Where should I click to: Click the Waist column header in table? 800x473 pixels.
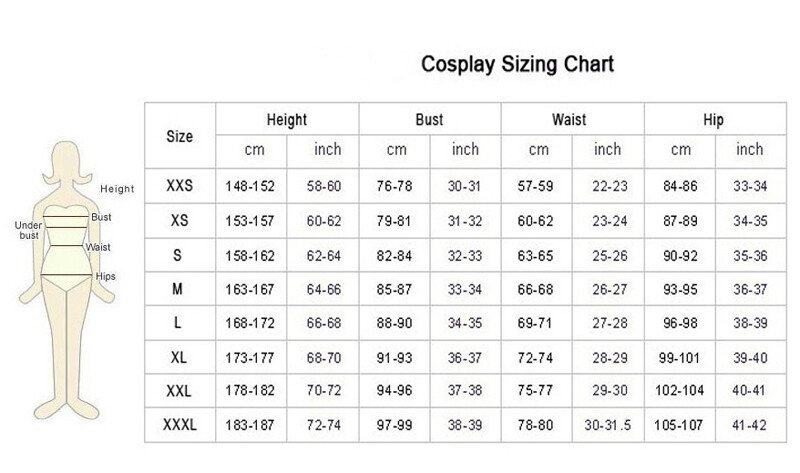tap(569, 119)
